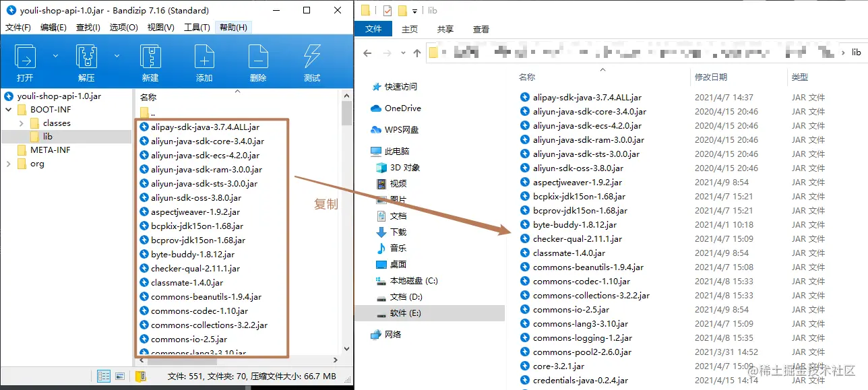Open recent locations dropdown in Explorer
The height and width of the screenshot is (390, 868).
(x=403, y=53)
